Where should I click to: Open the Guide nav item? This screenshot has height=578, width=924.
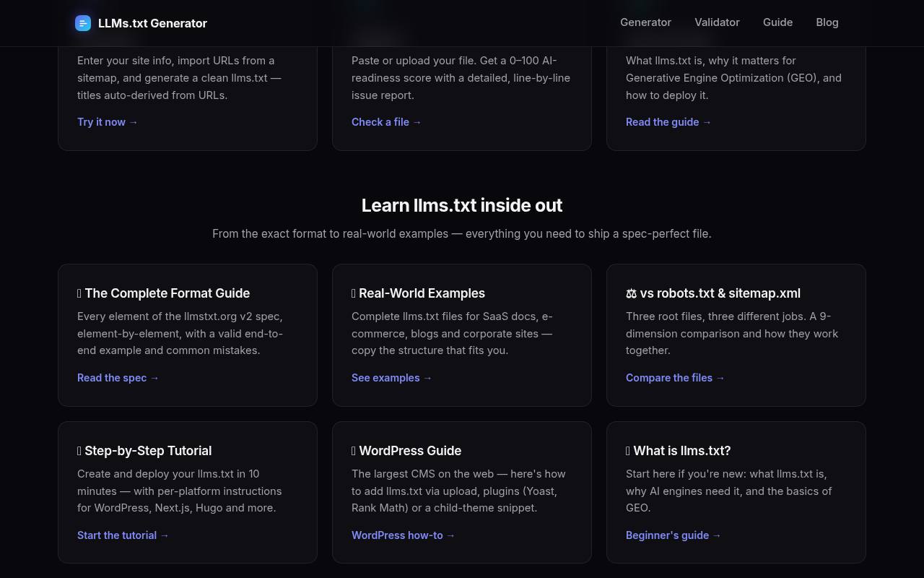click(x=777, y=22)
